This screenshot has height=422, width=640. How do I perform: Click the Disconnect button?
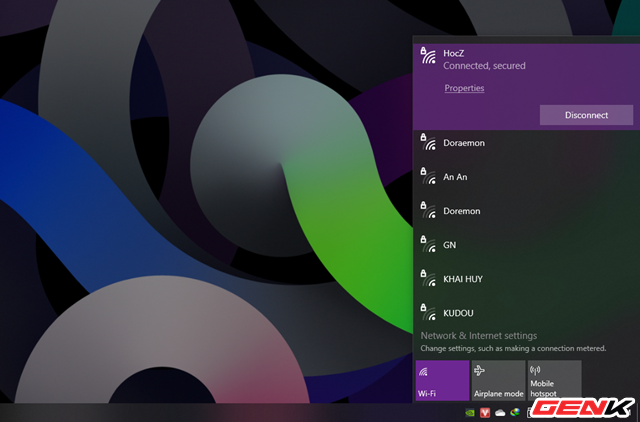(586, 115)
